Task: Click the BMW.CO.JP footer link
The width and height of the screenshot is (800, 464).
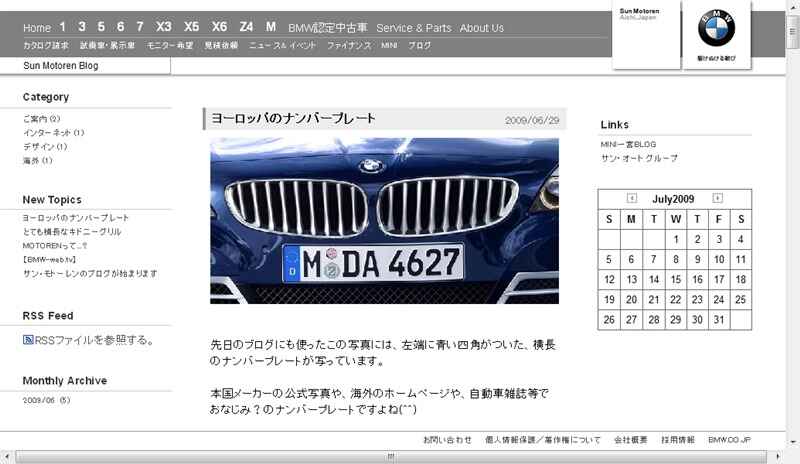Action: pyautogui.click(x=729, y=439)
